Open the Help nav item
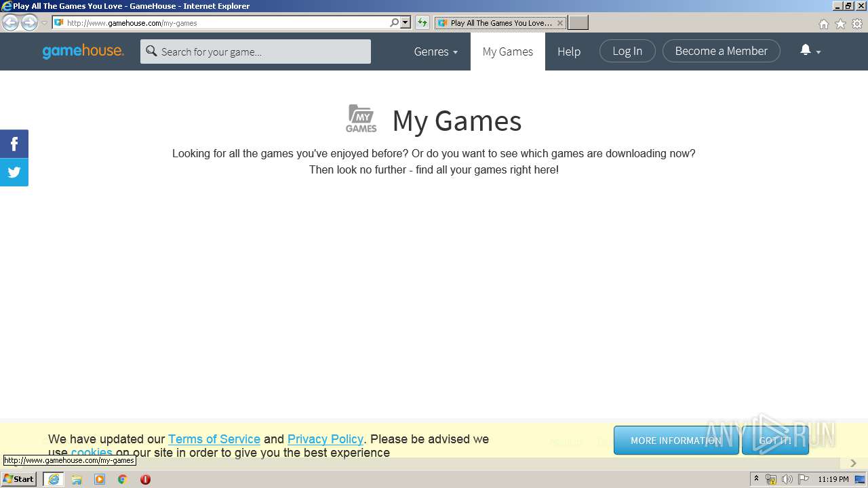Screen dimensions: 868x488 point(569,52)
